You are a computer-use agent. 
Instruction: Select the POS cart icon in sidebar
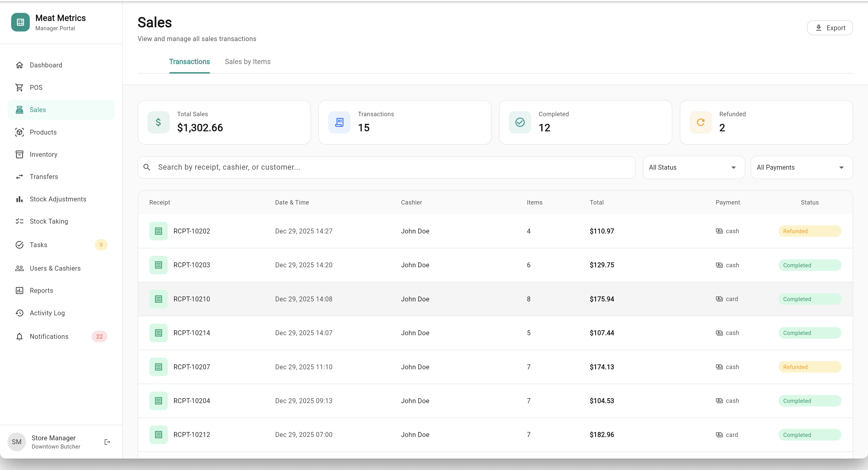click(x=19, y=87)
